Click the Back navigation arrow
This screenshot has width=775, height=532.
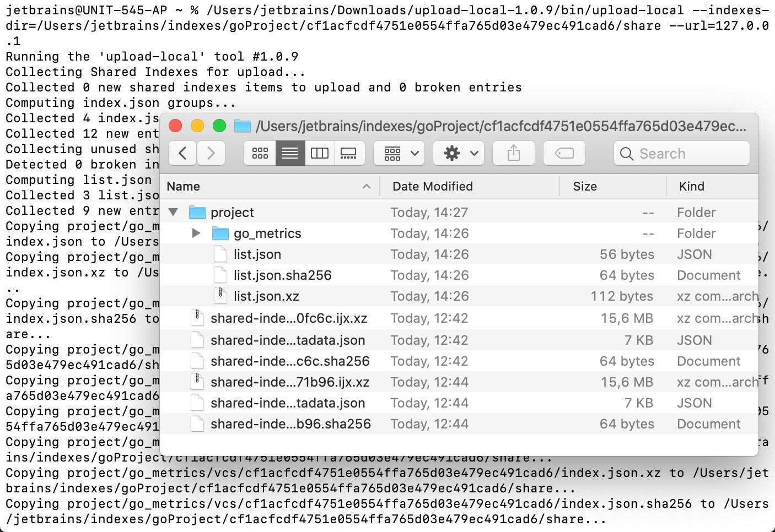[x=182, y=153]
